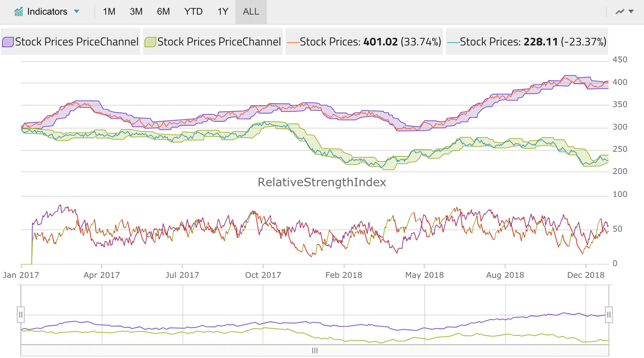Click the Indicators bar chart icon

click(19, 12)
